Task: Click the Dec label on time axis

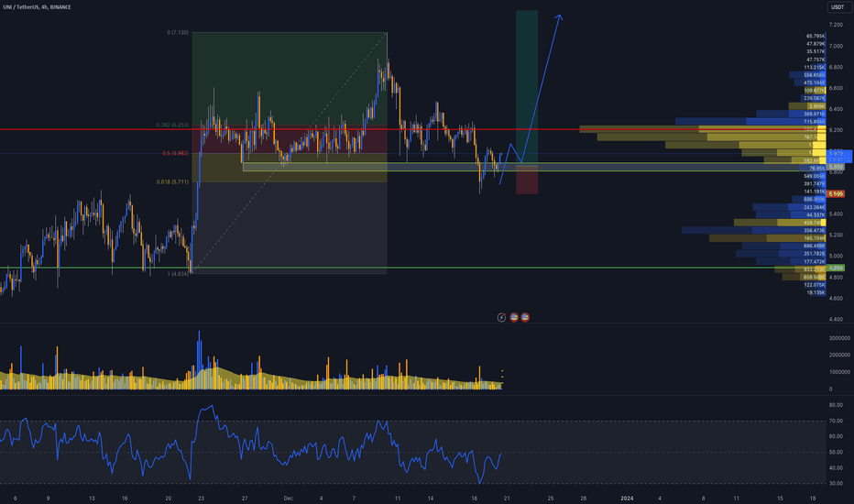Action: [x=288, y=499]
